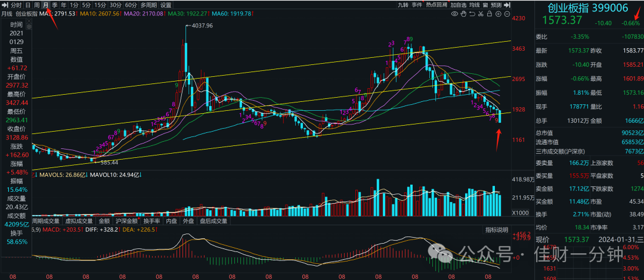Collapse right panel with arrow icon near 预测

507,5
